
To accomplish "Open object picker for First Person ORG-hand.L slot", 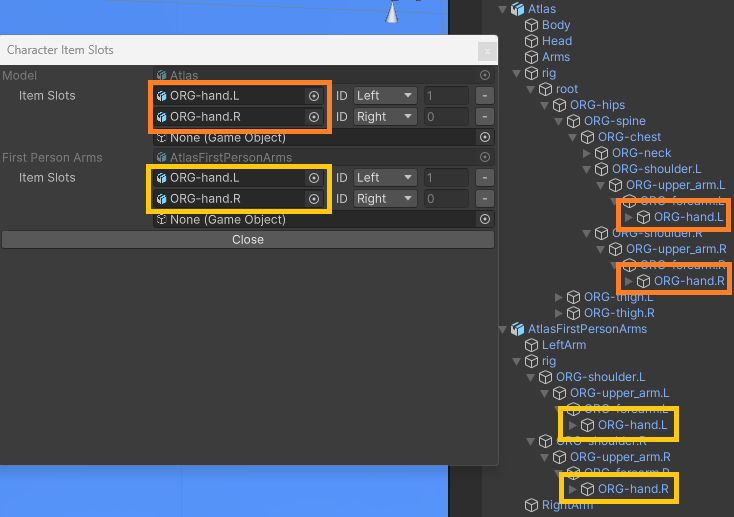I will 314,178.
